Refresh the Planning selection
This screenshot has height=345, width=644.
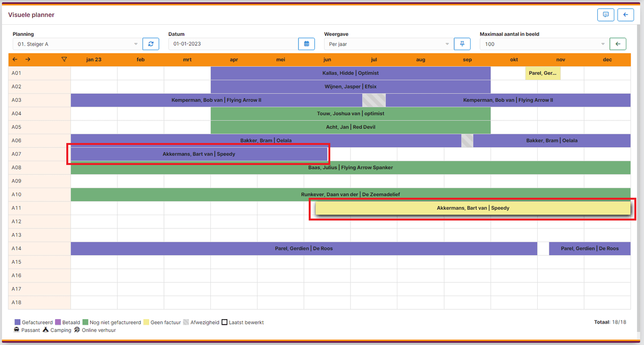click(x=151, y=44)
